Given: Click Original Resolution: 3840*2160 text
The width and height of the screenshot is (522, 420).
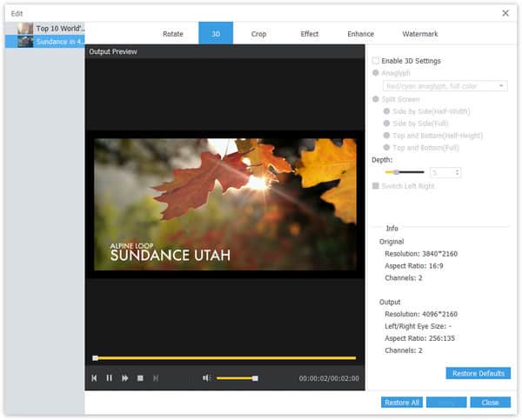Looking at the screenshot, I should [x=421, y=254].
